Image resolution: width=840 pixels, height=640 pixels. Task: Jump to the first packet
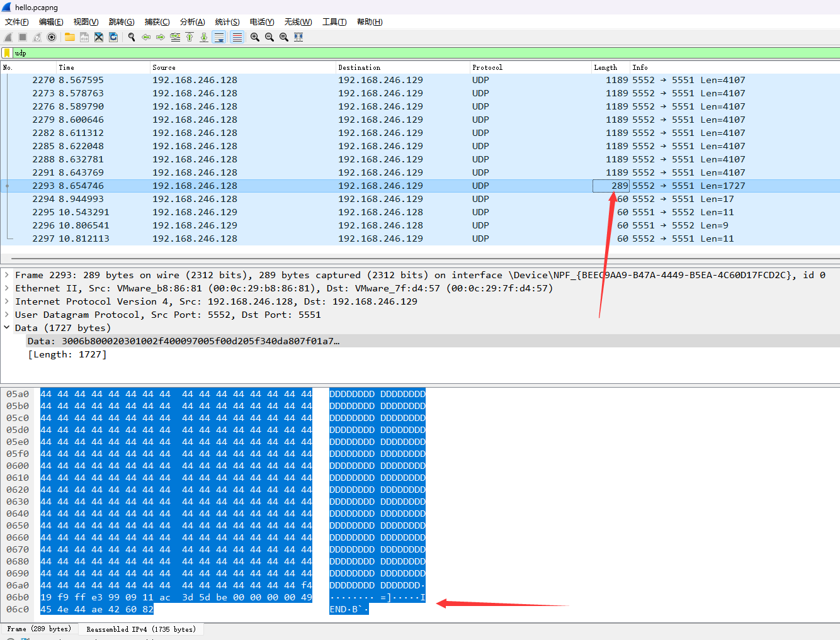click(190, 37)
